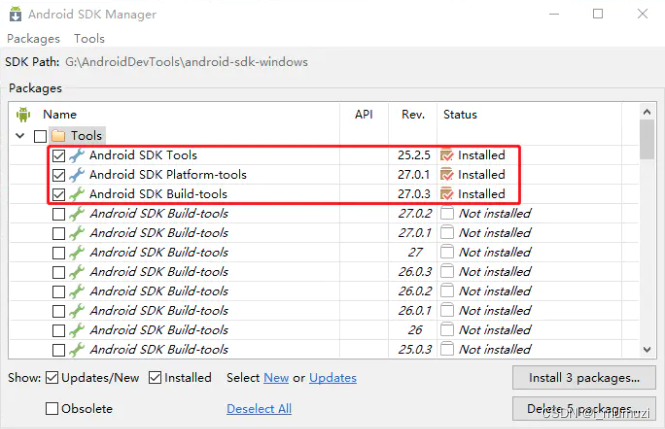The width and height of the screenshot is (665, 429).
Task: Click the Android robot icon in Name header
Action: tap(23, 114)
